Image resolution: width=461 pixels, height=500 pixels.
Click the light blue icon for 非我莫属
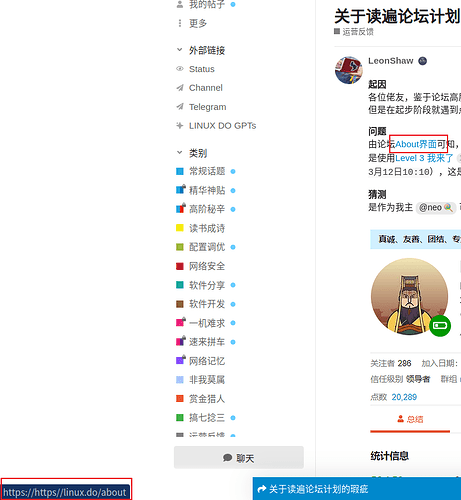pyautogui.click(x=180, y=380)
